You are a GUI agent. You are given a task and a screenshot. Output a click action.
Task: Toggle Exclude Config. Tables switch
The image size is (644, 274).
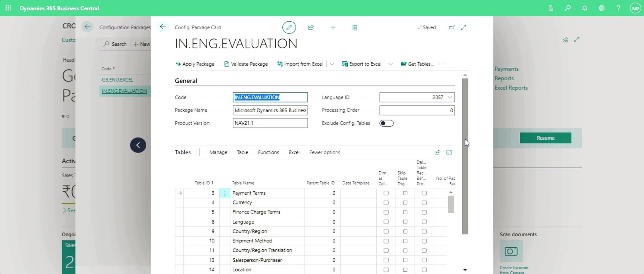[386, 123]
